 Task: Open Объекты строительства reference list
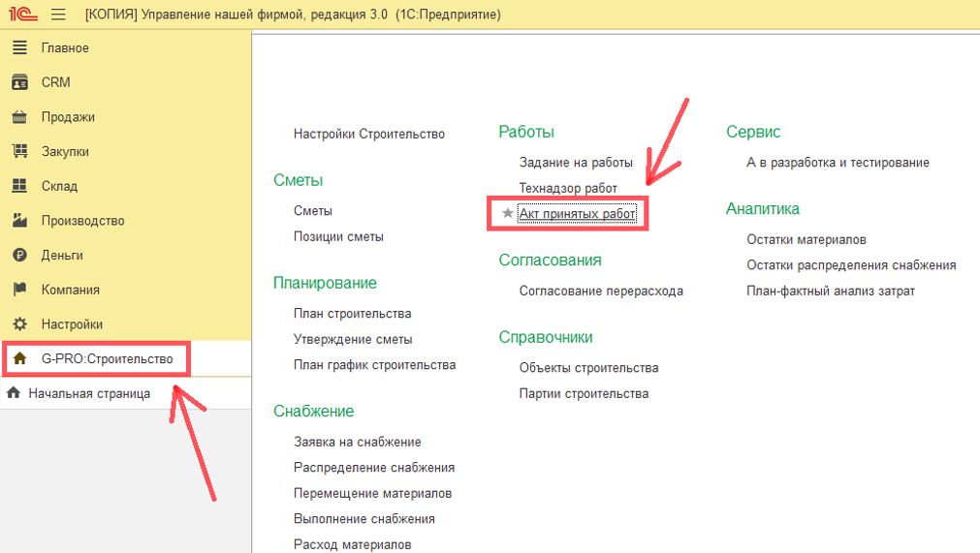point(588,368)
